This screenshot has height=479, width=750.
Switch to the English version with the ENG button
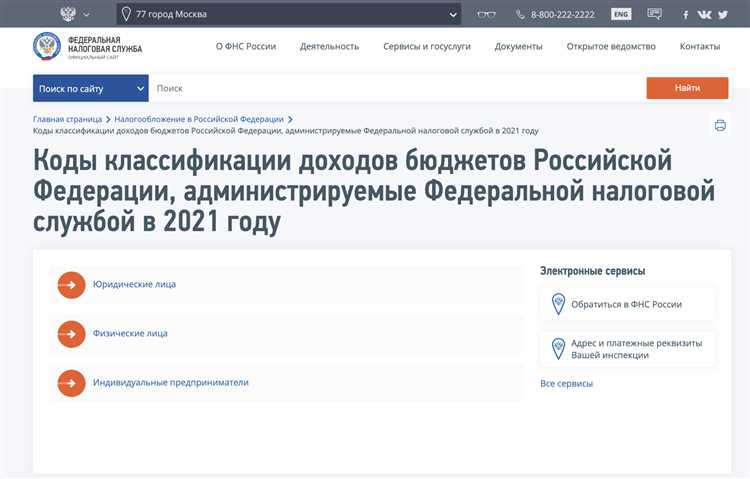tap(621, 14)
